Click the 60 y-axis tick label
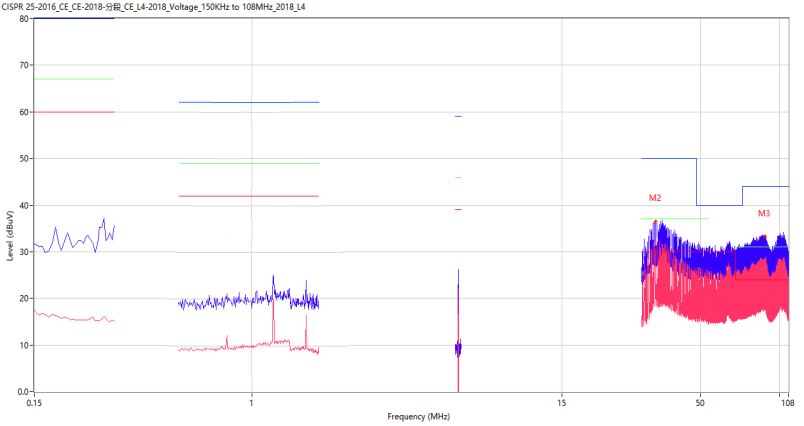Screen dimensions: 804x426 [x=24, y=112]
